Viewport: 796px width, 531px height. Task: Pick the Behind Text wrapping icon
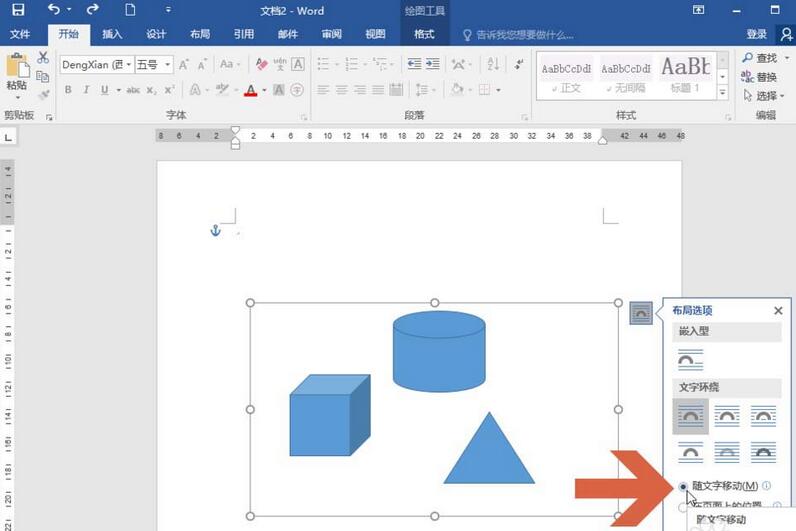point(727,452)
